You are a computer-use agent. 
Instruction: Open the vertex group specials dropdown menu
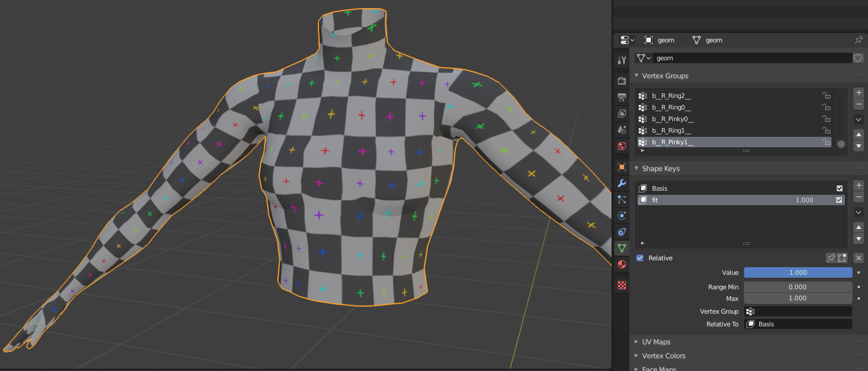tap(859, 119)
